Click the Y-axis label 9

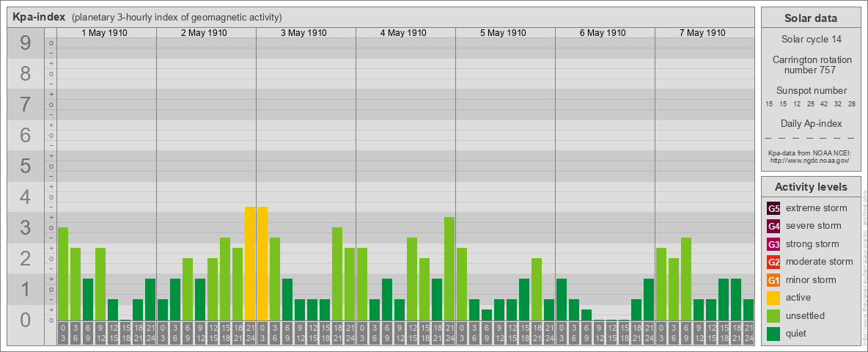[x=26, y=43]
